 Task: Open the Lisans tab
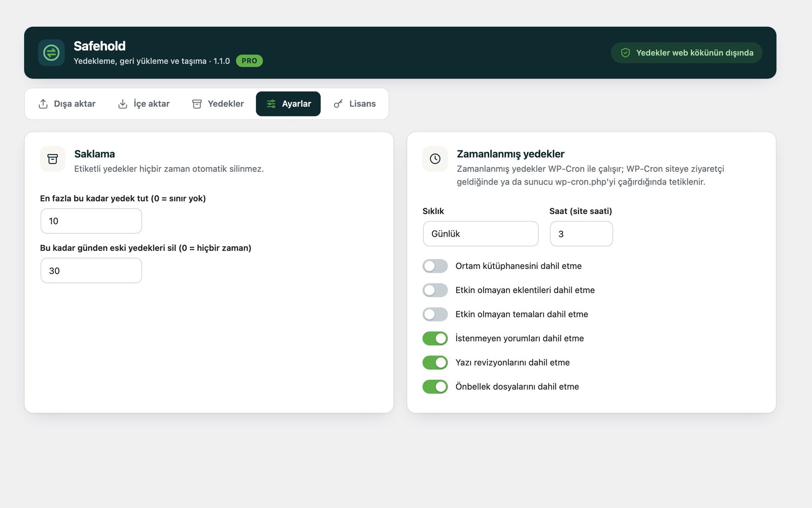[x=354, y=104]
